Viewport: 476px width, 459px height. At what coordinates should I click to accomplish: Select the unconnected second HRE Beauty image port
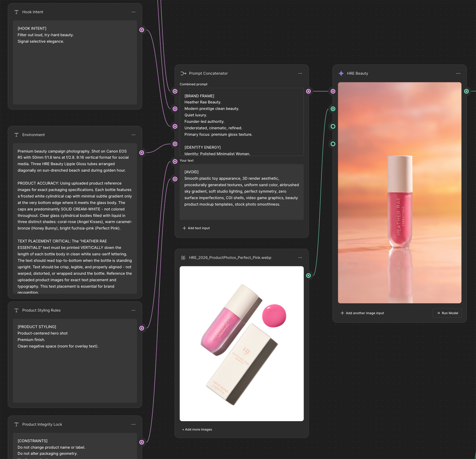[333, 126]
